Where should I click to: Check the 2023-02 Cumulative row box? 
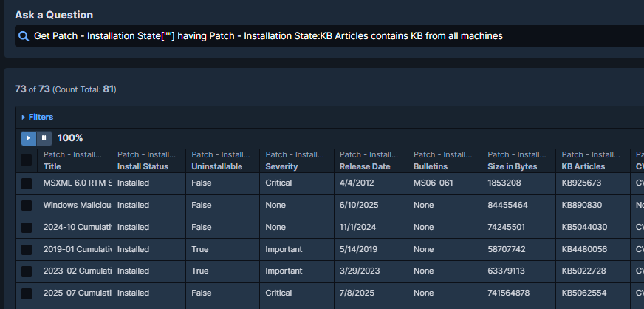point(27,271)
